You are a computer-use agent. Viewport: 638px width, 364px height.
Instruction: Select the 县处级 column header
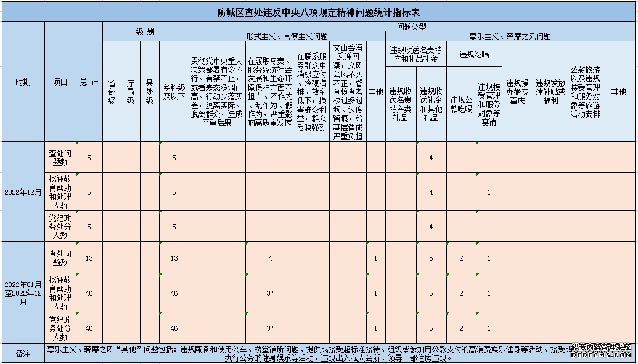tap(150, 92)
